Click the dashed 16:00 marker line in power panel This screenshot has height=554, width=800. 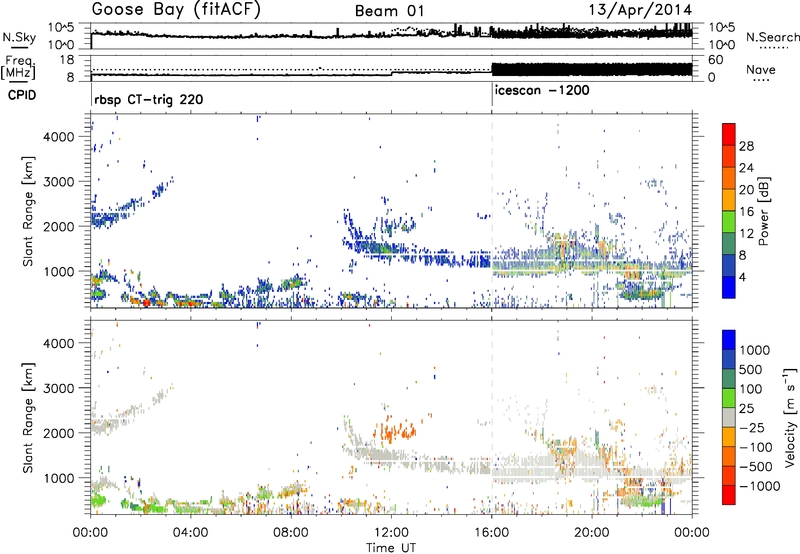pyautogui.click(x=492, y=211)
